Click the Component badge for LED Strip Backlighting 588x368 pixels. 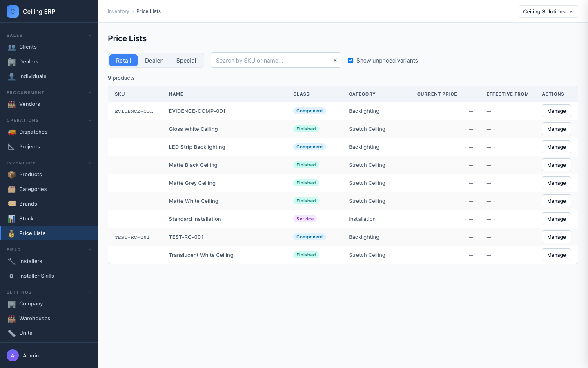(310, 147)
